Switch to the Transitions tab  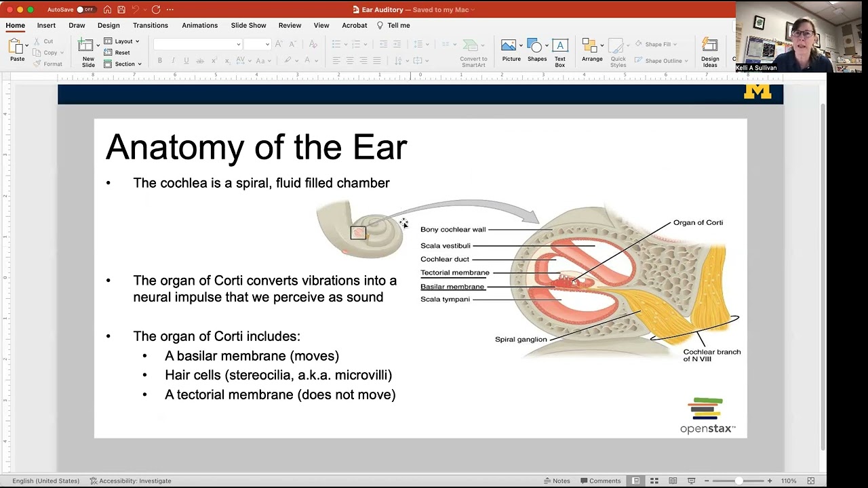click(151, 25)
